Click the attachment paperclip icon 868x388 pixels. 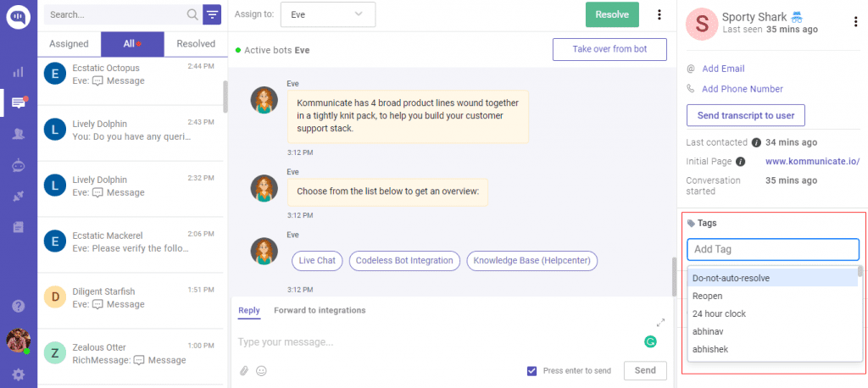pos(243,371)
